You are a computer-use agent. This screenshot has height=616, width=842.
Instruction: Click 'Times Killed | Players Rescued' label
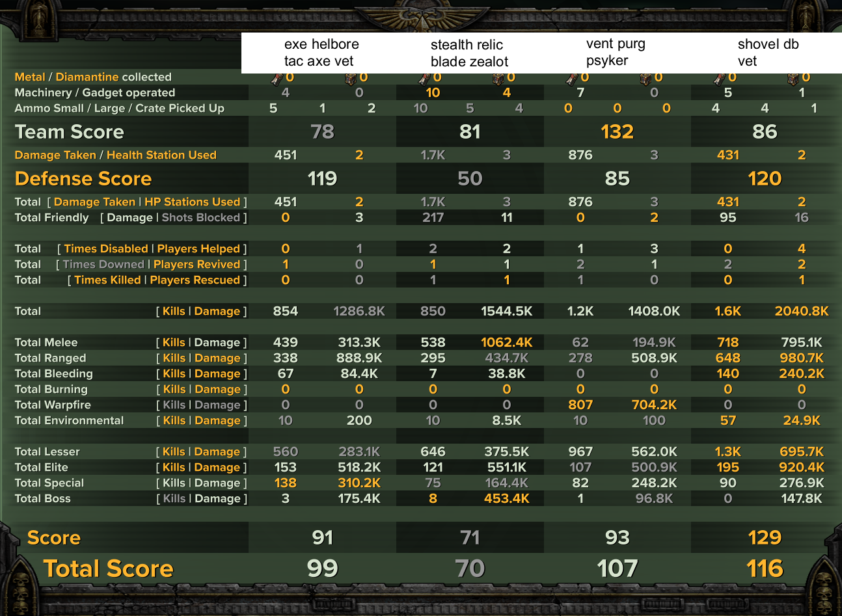pyautogui.click(x=157, y=280)
